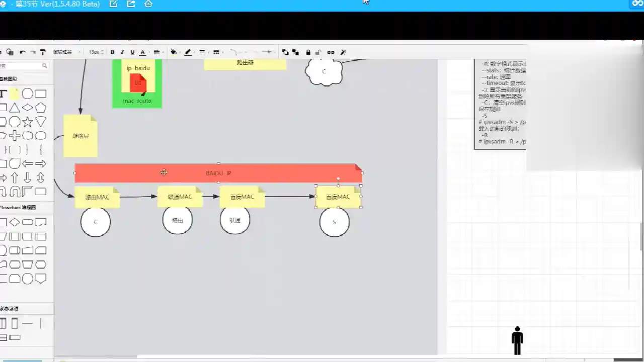
Task: Open the text alignment dropdown
Action: coord(158,52)
